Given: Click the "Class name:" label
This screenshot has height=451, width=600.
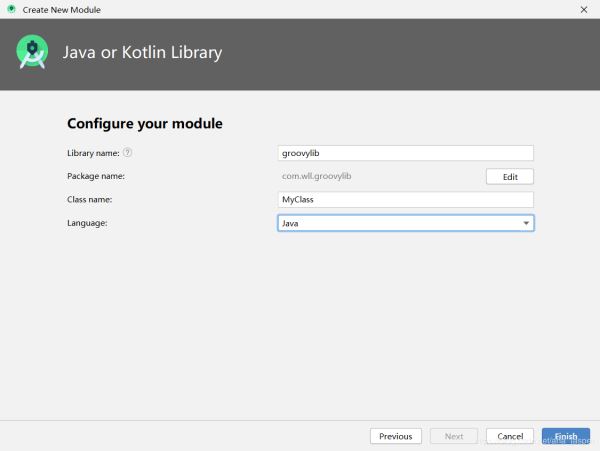Looking at the screenshot, I should click(89, 199).
